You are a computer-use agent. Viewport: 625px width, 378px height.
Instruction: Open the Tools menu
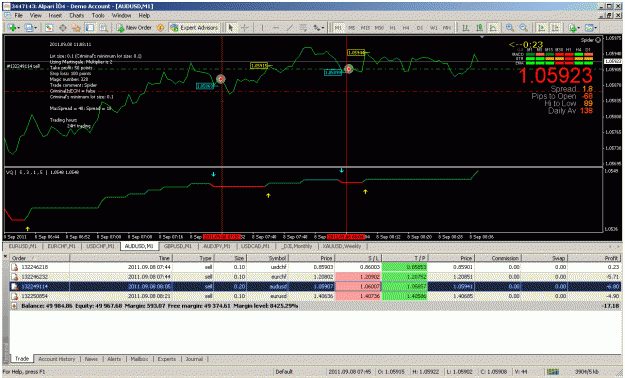coord(98,16)
